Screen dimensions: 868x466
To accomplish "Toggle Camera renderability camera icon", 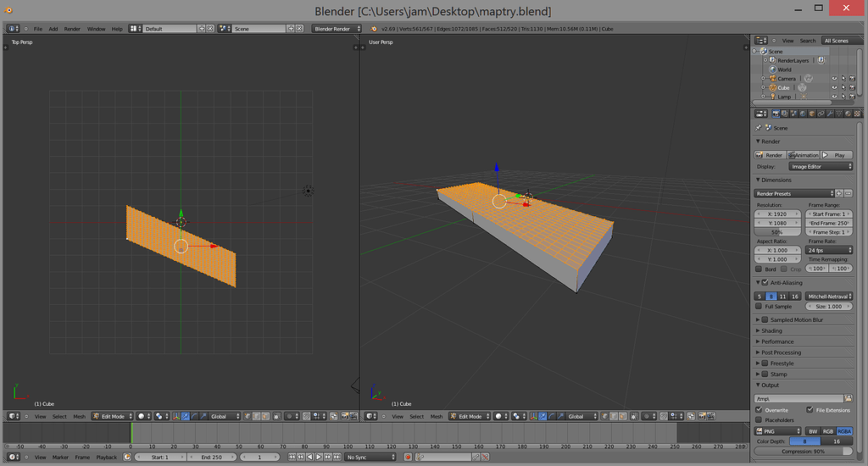I will (x=852, y=79).
